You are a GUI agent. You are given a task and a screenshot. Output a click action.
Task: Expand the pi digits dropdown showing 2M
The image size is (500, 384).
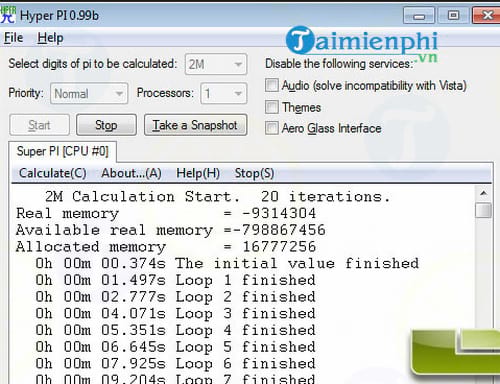[216, 64]
